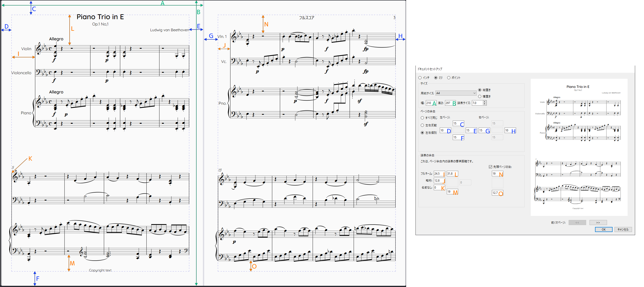Screen dimensions: 644x287
Task: Choose 横置き landscape orientation
Action: (480, 96)
